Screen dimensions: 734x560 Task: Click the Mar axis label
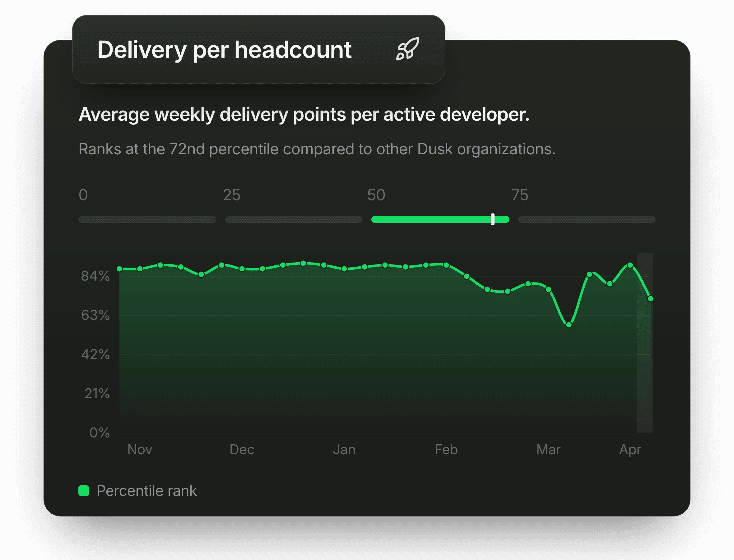548,450
